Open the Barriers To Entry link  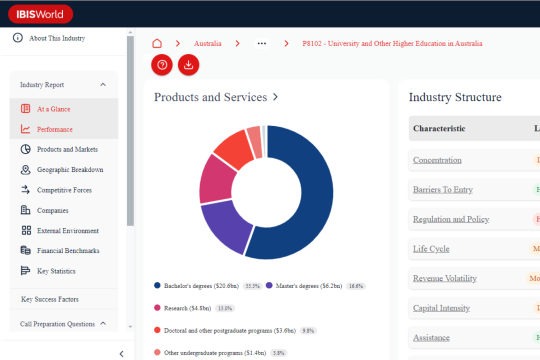(443, 189)
